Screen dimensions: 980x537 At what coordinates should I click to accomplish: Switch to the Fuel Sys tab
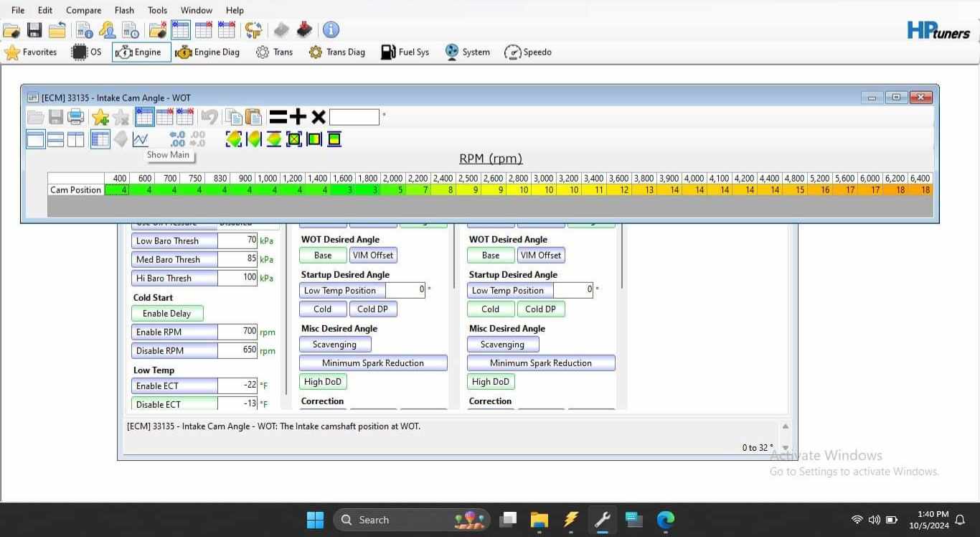click(405, 52)
